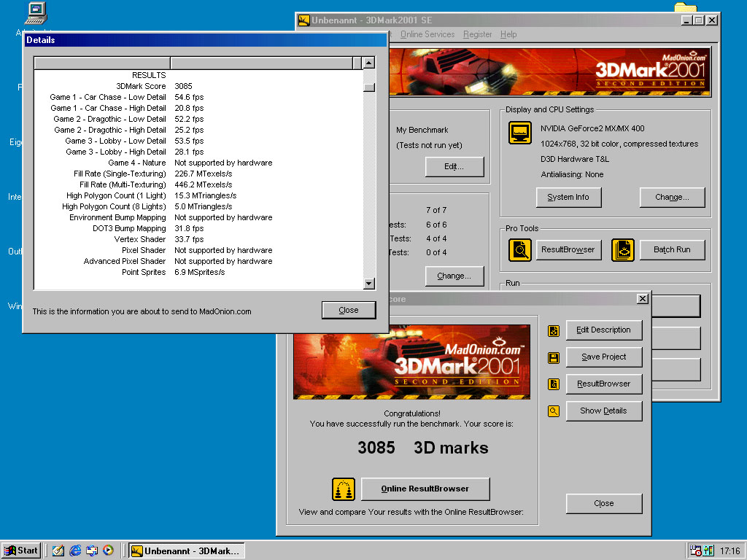Click the Edit... button under My Benchmark
The image size is (747, 560).
(454, 167)
